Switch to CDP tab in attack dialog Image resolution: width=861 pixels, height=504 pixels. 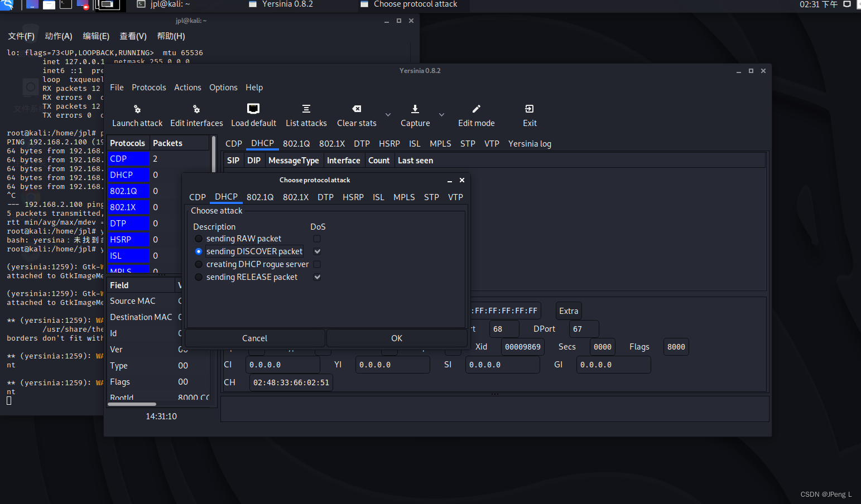198,197
